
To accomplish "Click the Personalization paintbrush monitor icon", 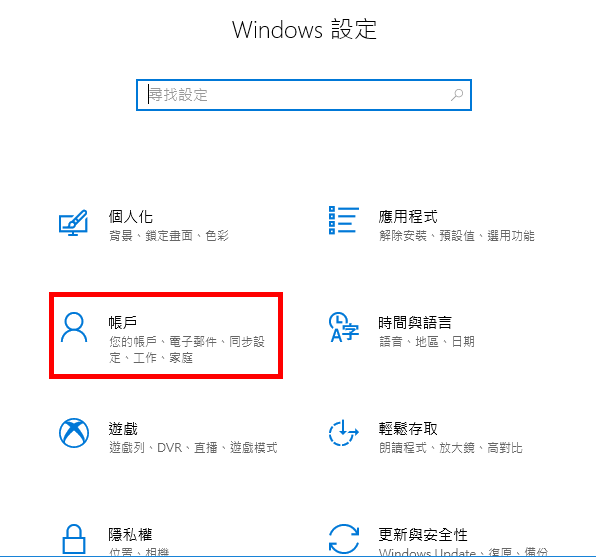I will (73, 223).
